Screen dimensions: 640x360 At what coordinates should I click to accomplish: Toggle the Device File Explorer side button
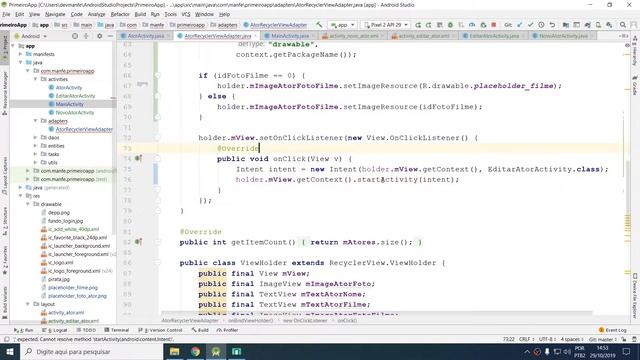pos(635,296)
